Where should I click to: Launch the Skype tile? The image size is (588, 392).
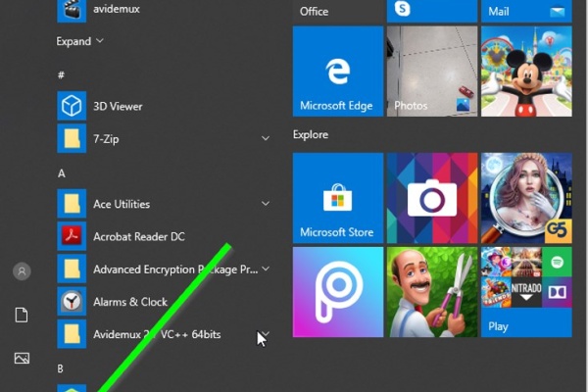[432, 11]
